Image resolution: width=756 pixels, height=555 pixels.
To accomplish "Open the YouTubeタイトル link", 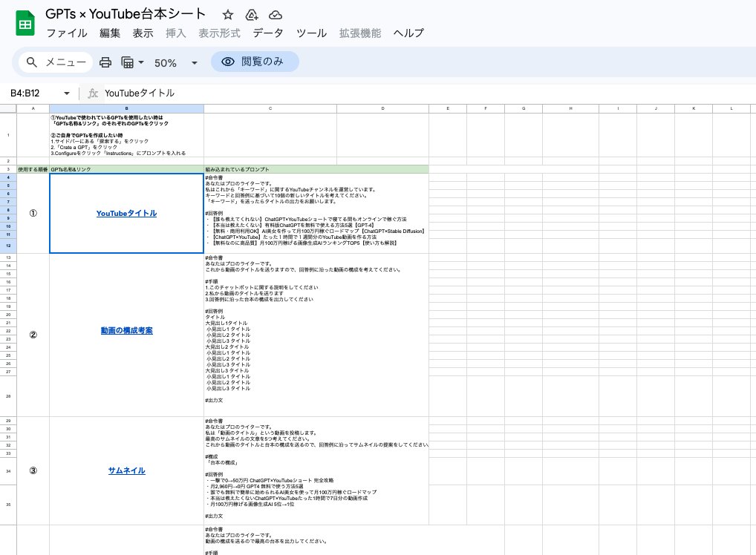I will click(126, 214).
